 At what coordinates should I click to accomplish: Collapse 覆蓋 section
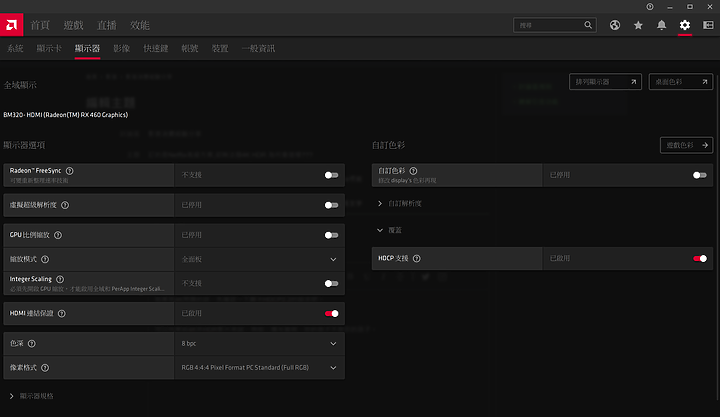point(389,230)
